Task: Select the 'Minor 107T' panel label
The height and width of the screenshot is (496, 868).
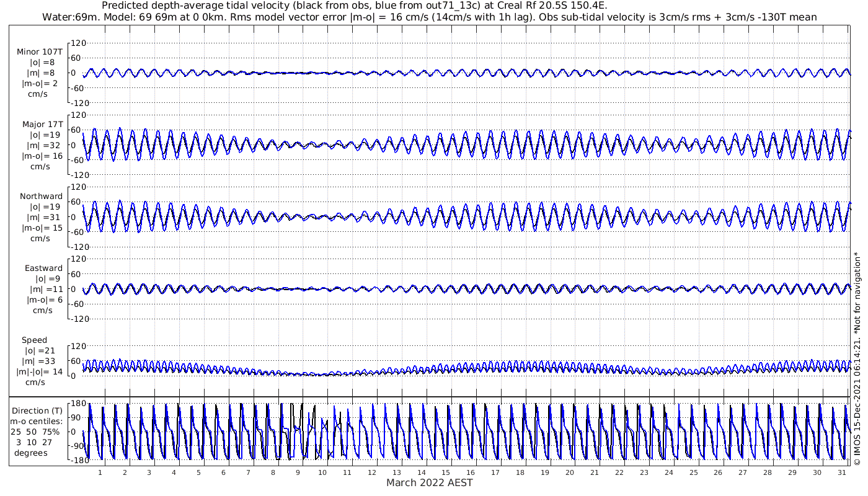Action: pyautogui.click(x=40, y=51)
